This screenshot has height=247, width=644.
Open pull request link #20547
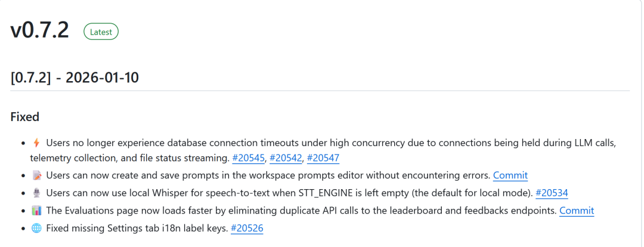[x=323, y=158]
